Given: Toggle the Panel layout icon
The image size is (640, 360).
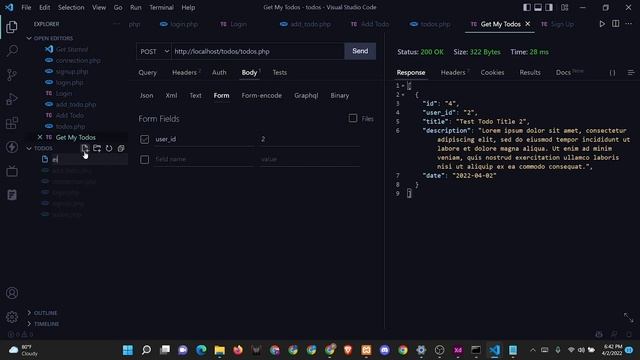Looking at the screenshot, I should 538,7.
